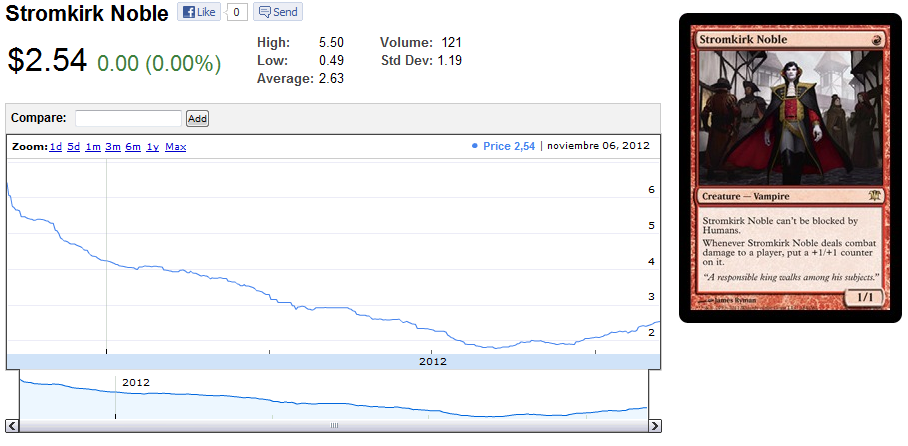Click the $2.54 current price
The image size is (908, 446).
pos(47,60)
